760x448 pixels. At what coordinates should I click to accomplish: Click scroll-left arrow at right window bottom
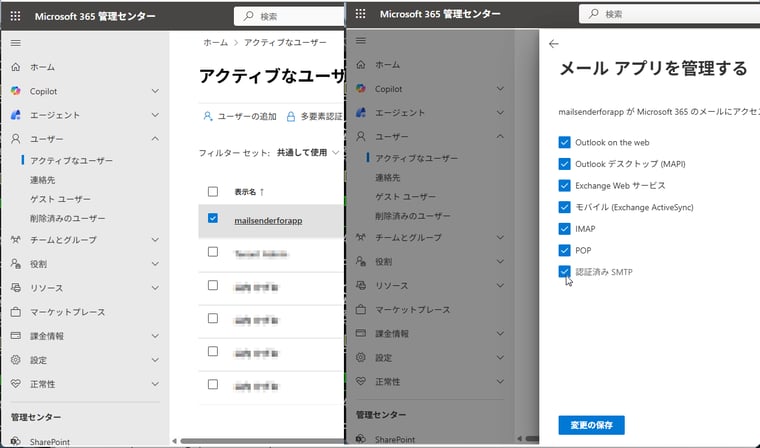pos(519,439)
